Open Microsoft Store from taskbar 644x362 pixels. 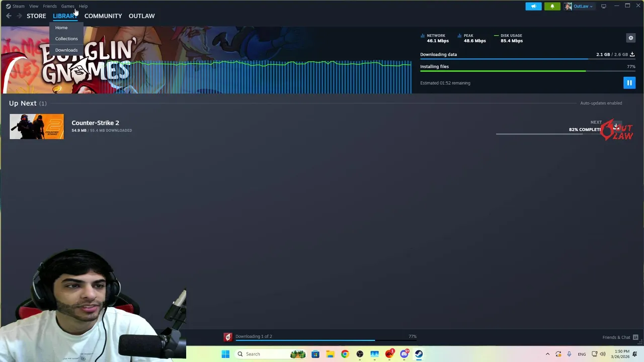pos(315,354)
